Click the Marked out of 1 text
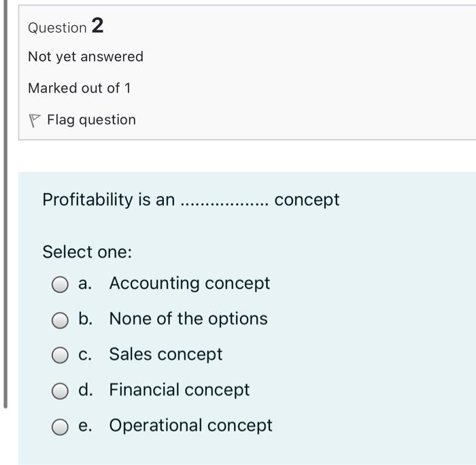The width and height of the screenshot is (476, 465). [79, 88]
